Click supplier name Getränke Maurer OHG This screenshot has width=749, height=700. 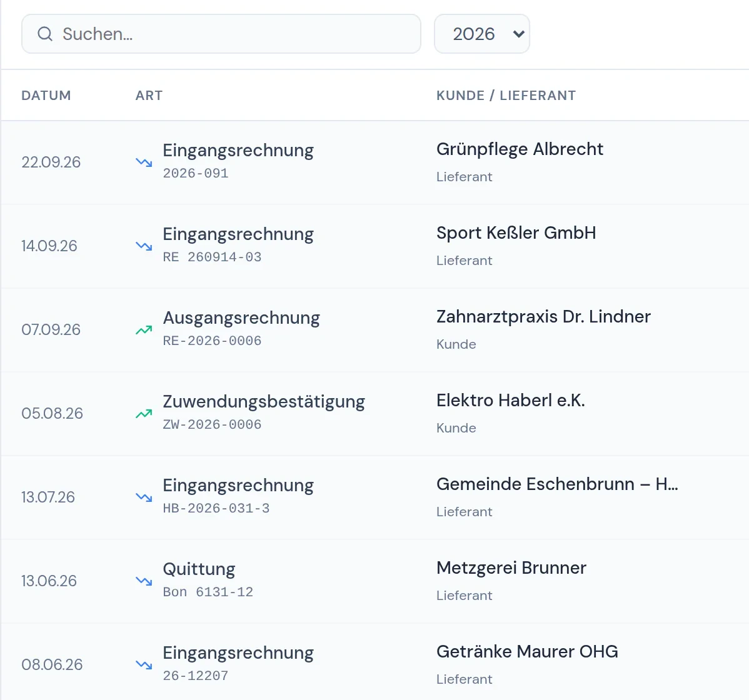tap(527, 652)
